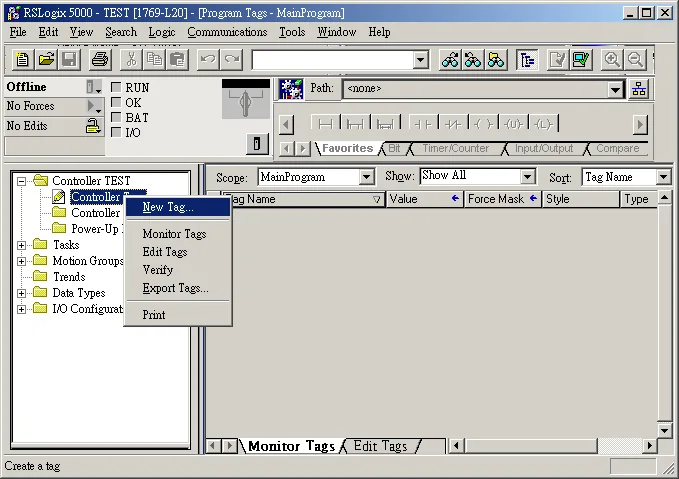679x479 pixels.
Task: Click the yellow binoculars browse icon
Action: click(496, 59)
